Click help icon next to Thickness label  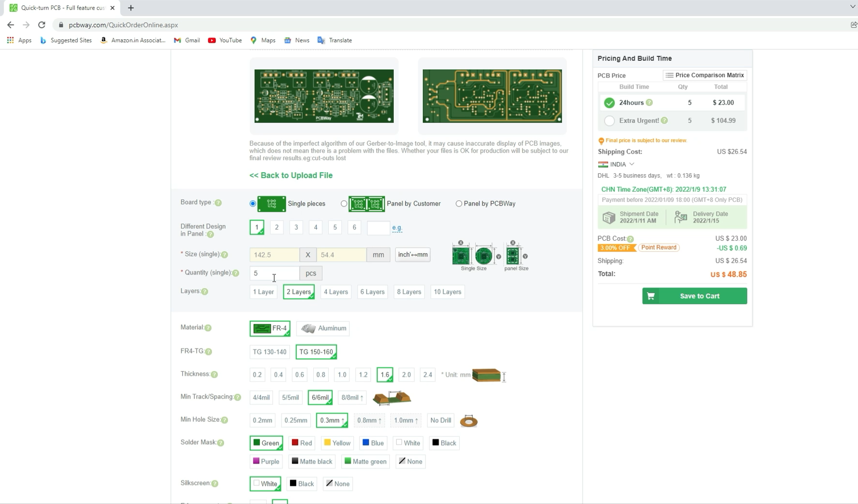[x=214, y=375]
